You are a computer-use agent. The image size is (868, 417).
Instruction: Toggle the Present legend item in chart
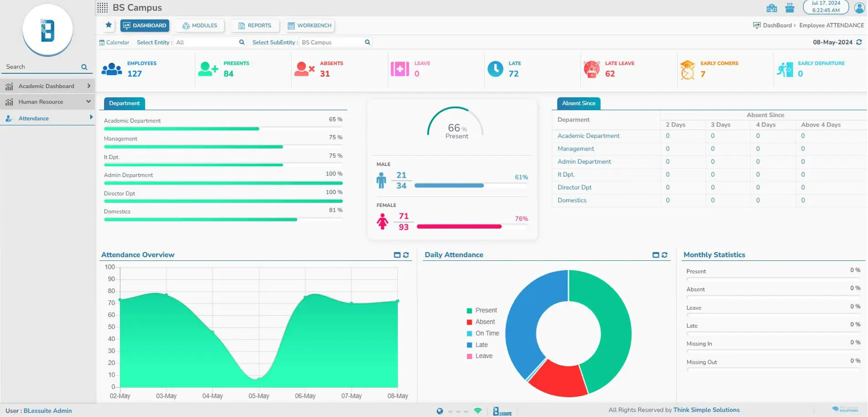481,310
